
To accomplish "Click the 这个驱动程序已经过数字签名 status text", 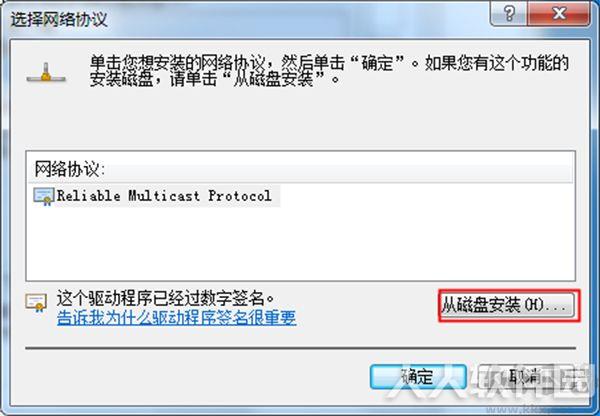I will click(165, 298).
